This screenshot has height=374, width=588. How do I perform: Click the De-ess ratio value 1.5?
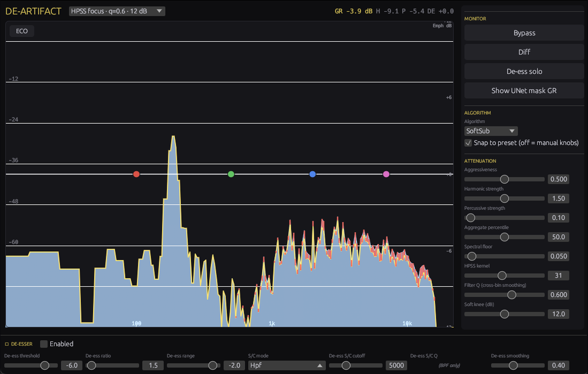click(x=153, y=365)
